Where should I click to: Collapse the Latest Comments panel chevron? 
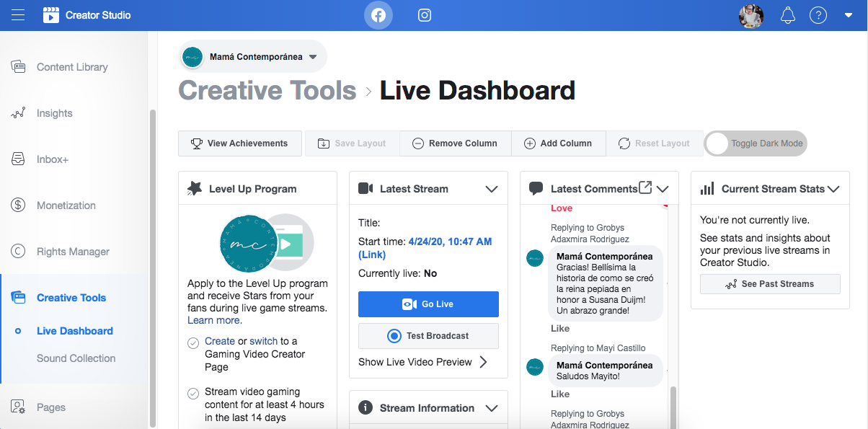(663, 189)
